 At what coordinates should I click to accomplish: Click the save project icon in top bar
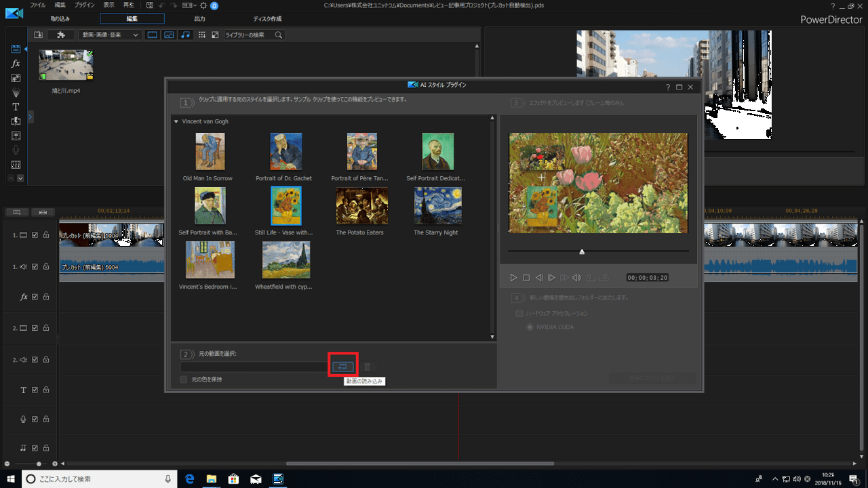pyautogui.click(x=150, y=5)
